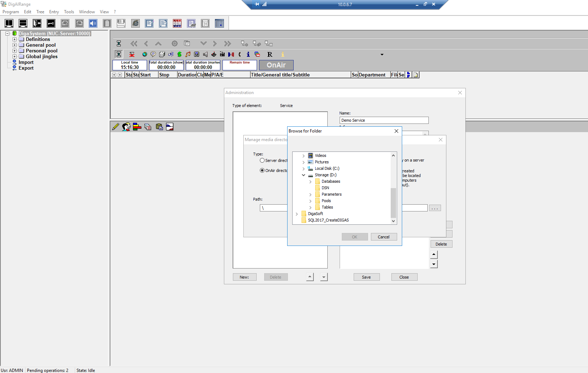This screenshot has height=373, width=588.
Task: Expand the Local Disk (C:) node
Action: tap(303, 169)
